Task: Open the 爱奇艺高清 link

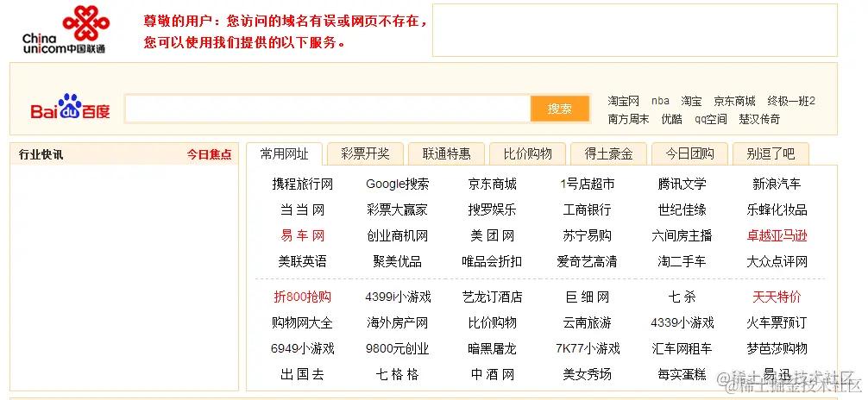Action: click(x=588, y=262)
